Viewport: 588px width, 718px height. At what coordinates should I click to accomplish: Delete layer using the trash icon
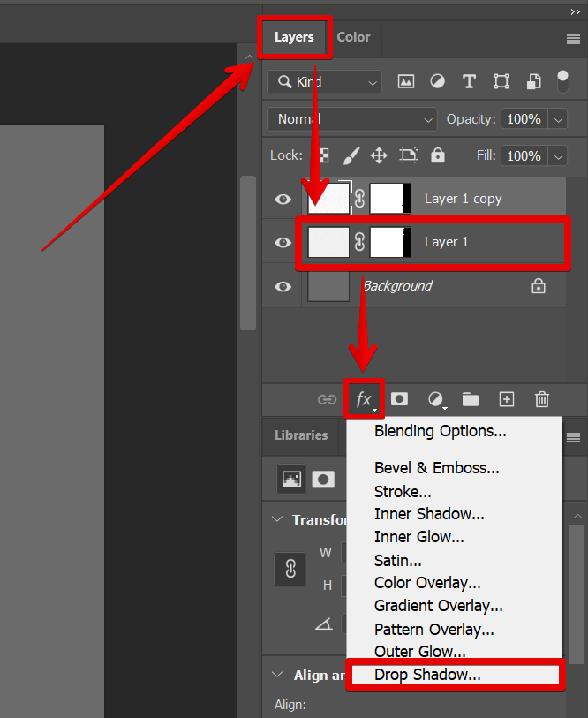543,400
